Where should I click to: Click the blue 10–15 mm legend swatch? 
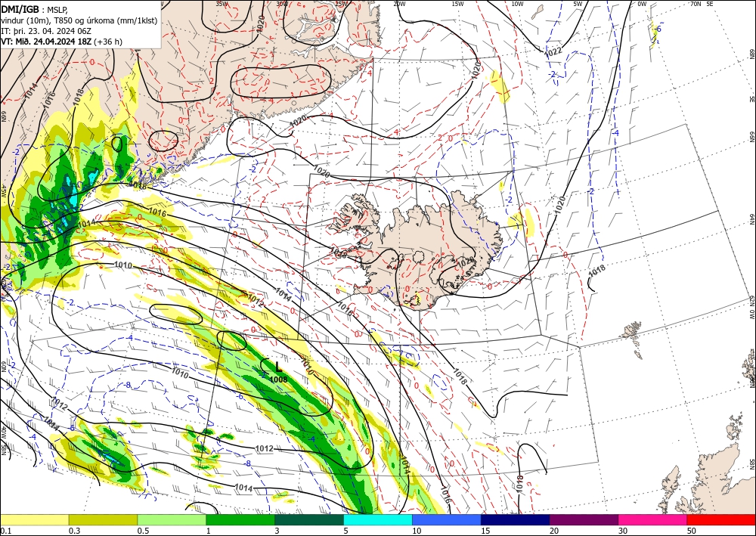click(447, 519)
